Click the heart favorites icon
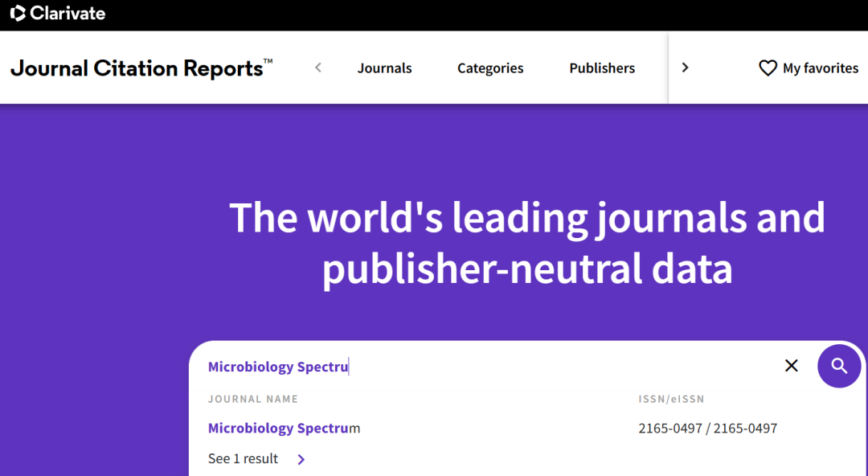This screenshot has height=476, width=868. [x=768, y=68]
